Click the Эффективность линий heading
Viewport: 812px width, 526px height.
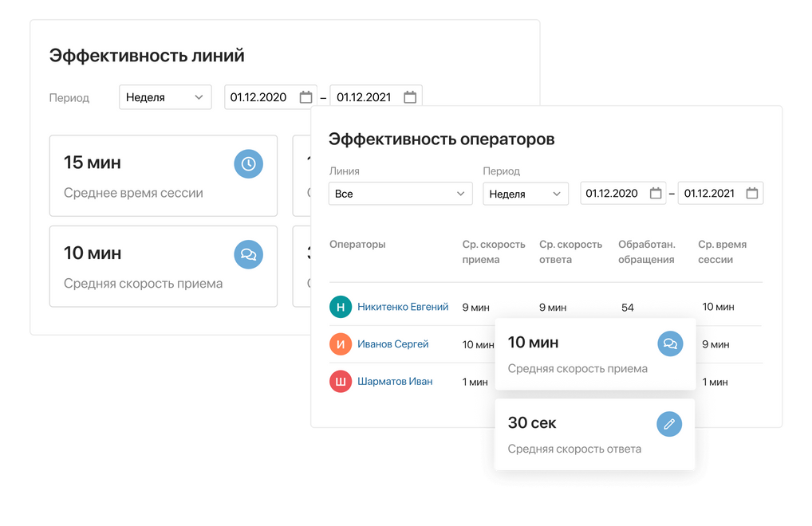(x=147, y=55)
